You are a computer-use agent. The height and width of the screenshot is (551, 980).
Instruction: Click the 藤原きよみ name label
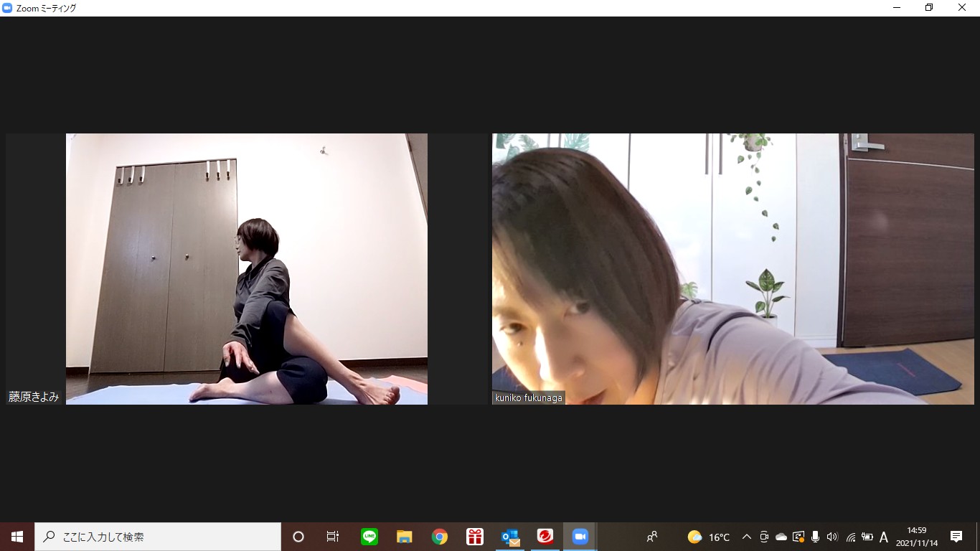pyautogui.click(x=34, y=397)
